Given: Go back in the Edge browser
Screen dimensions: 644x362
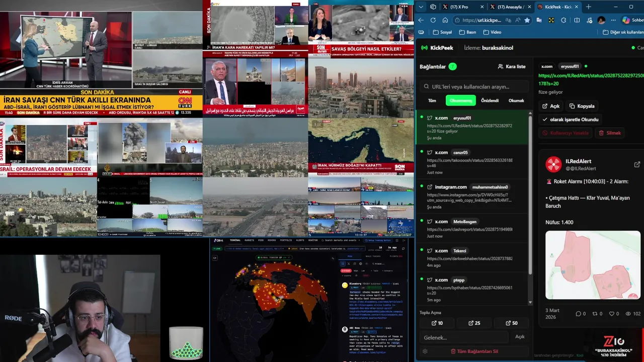Looking at the screenshot, I should [x=421, y=20].
